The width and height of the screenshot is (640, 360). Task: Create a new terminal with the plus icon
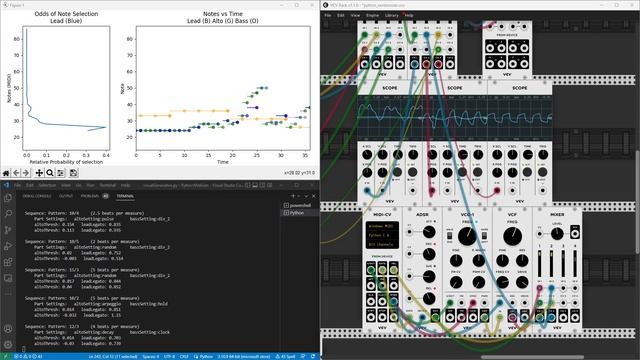tap(293, 196)
